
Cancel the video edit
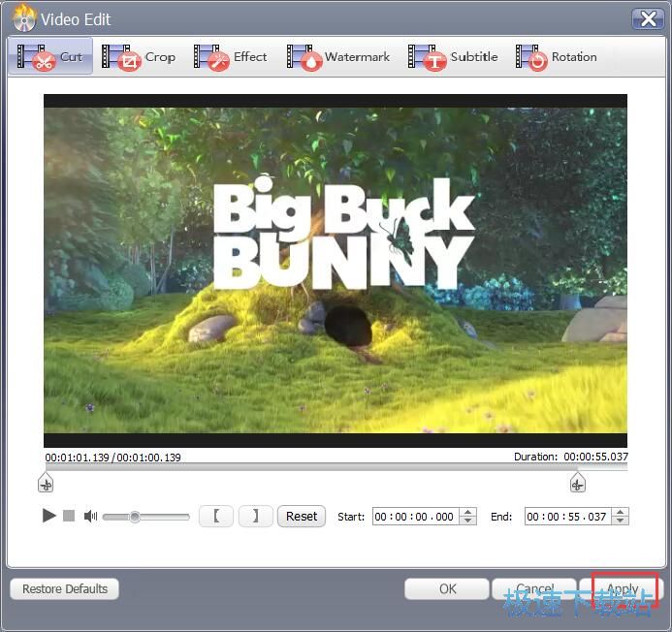[x=534, y=588]
